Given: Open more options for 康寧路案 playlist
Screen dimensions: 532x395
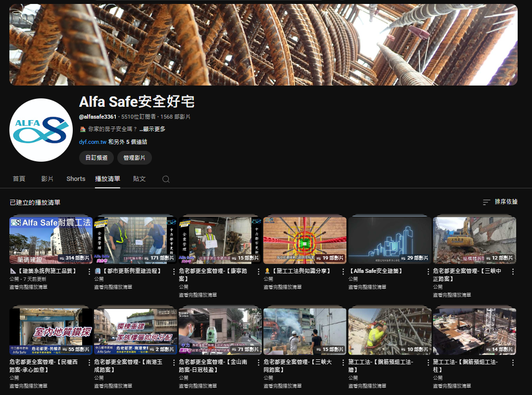Looking at the screenshot, I should (259, 271).
